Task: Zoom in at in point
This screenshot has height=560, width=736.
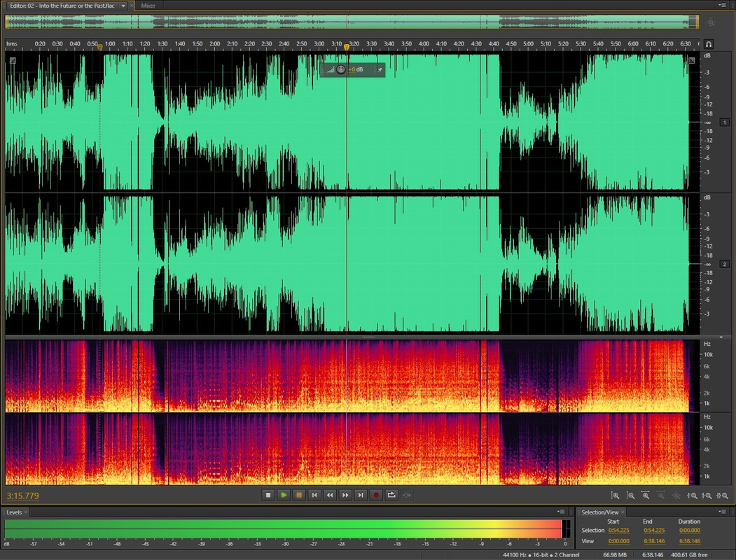Action: (692, 496)
